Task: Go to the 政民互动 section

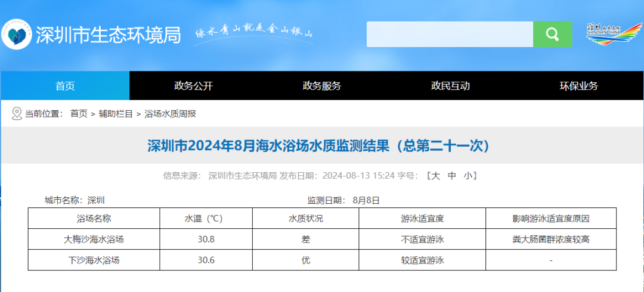Action: (x=450, y=86)
